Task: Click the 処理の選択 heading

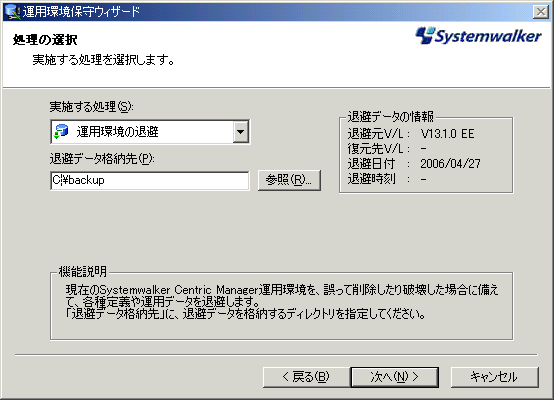Action: (45, 40)
